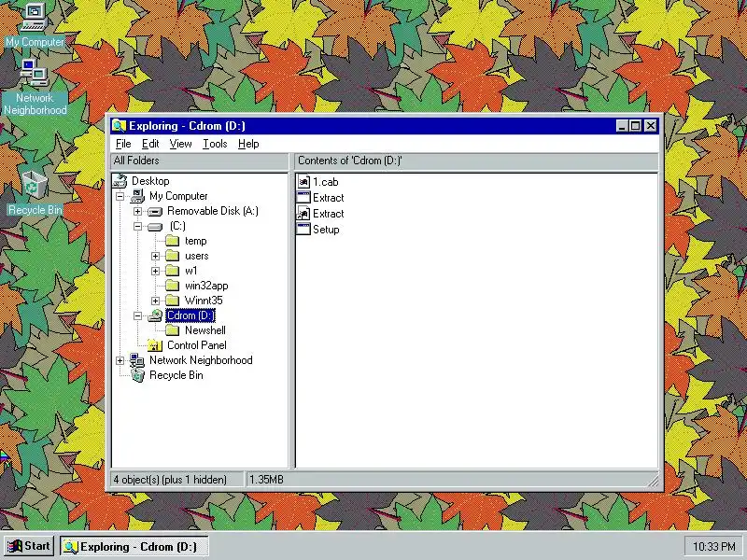Click the 1.35MB status bar entry
Screen dimensions: 747x560
click(266, 480)
